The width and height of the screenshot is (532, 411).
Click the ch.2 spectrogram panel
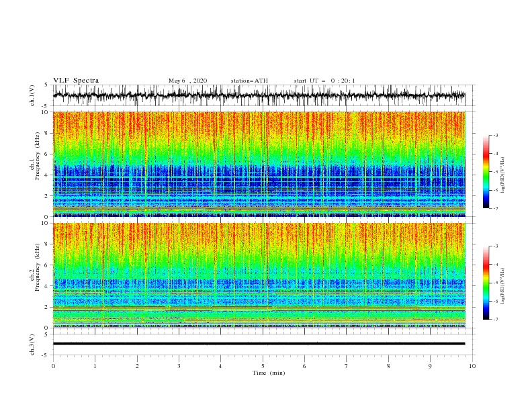point(259,275)
